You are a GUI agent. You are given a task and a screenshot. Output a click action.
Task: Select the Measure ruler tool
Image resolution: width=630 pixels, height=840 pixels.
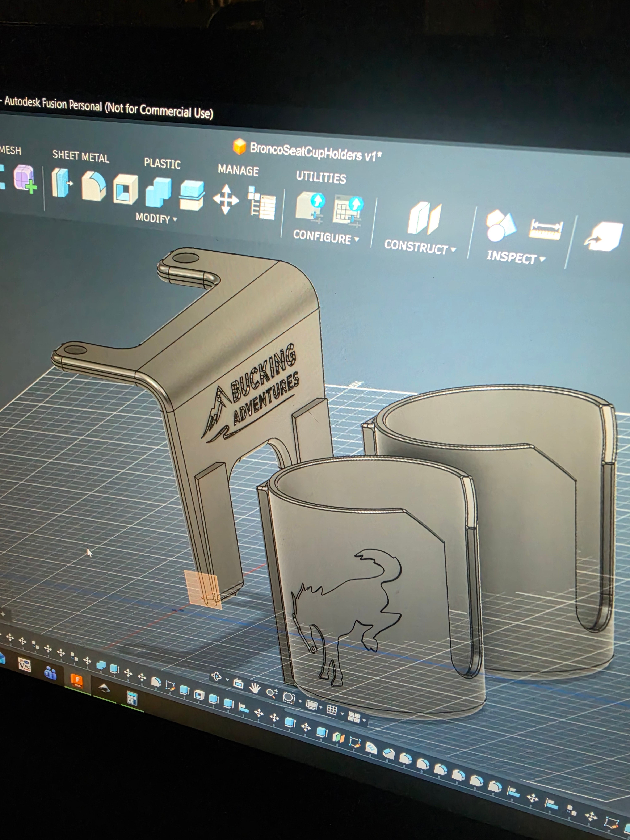(546, 229)
